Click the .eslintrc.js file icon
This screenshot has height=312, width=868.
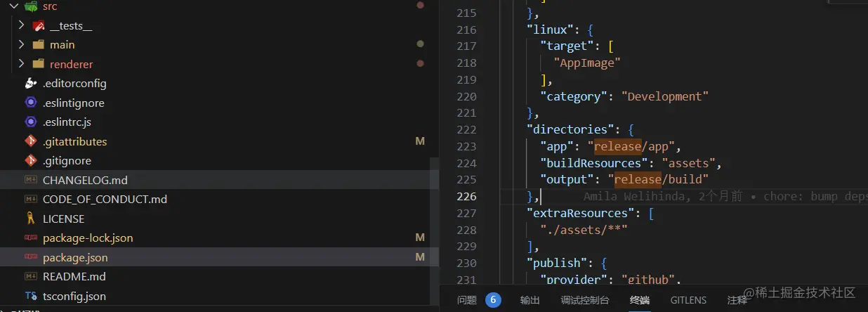[x=30, y=122]
